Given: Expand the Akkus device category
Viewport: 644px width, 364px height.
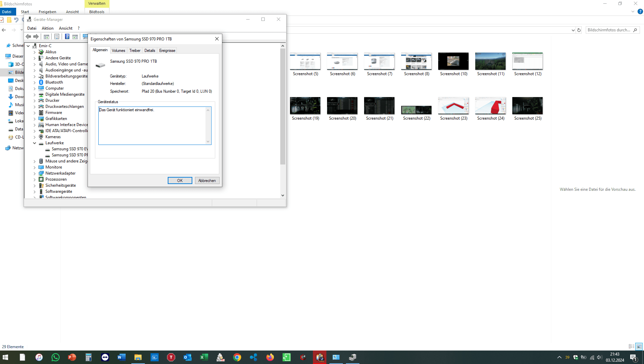Looking at the screenshot, I should point(34,52).
